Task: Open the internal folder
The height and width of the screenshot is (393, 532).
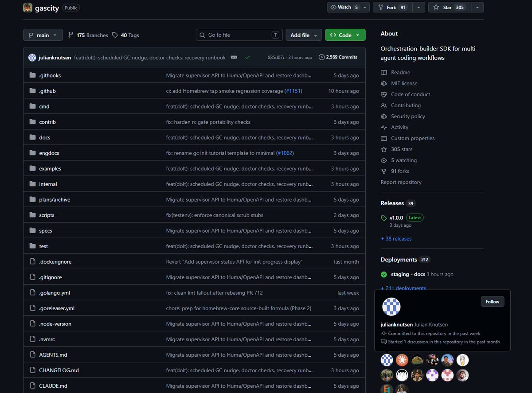Action: tap(48, 184)
